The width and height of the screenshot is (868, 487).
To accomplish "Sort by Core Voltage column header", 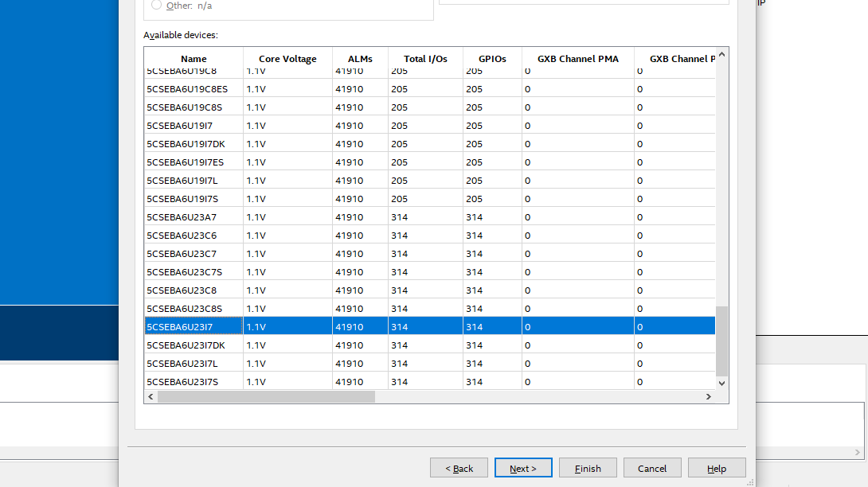I will click(x=287, y=59).
